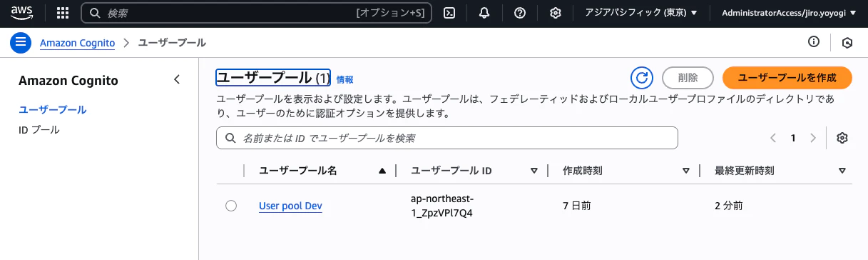
Task: Click the Amazon Cognito breadcrumb link
Action: point(77,43)
